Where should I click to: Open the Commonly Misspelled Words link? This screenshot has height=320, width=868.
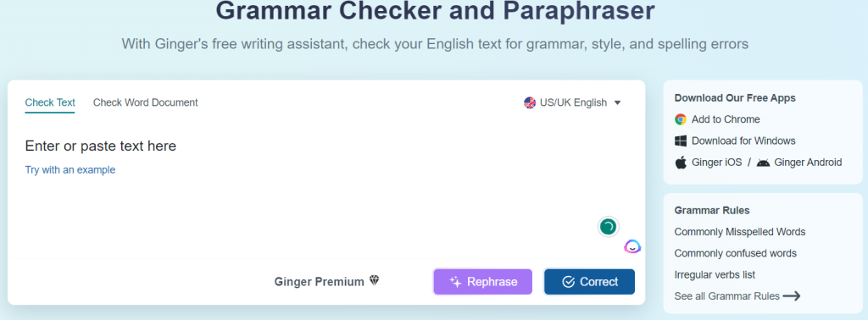pyautogui.click(x=739, y=232)
